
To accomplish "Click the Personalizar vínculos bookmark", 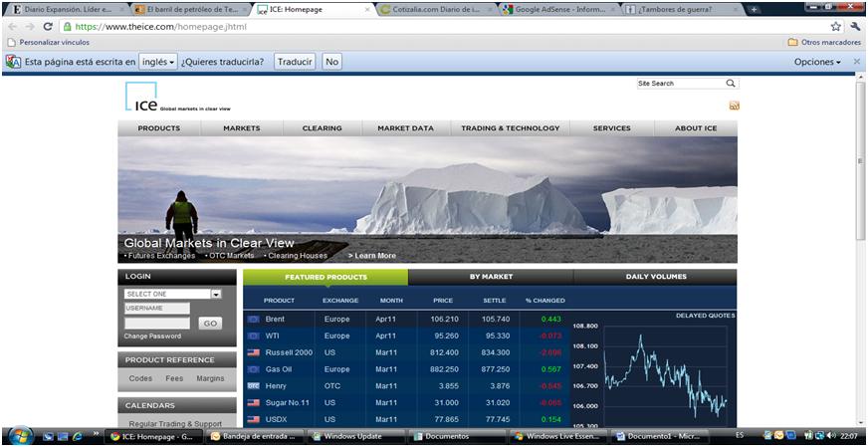I will pyautogui.click(x=49, y=42).
